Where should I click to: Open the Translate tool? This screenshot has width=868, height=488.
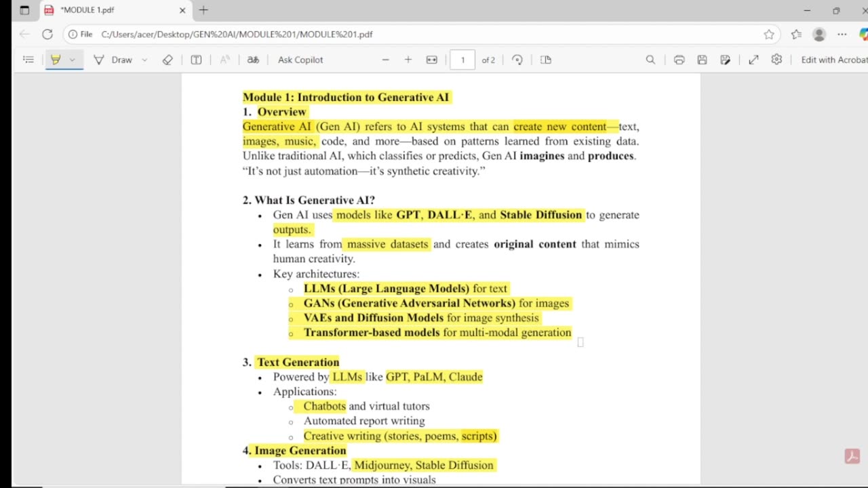point(253,60)
